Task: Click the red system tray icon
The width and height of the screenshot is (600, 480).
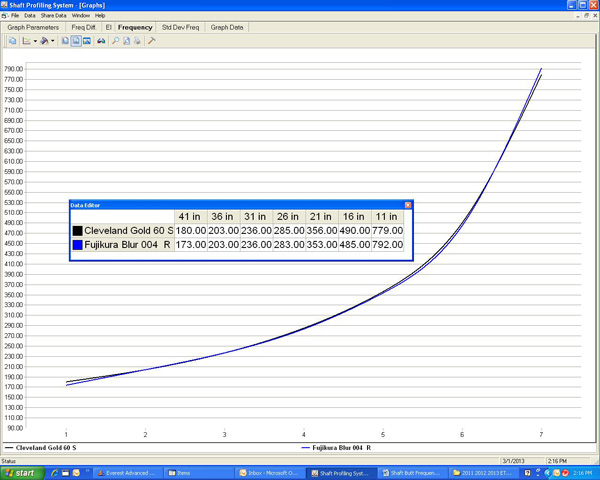Action: [x=565, y=473]
